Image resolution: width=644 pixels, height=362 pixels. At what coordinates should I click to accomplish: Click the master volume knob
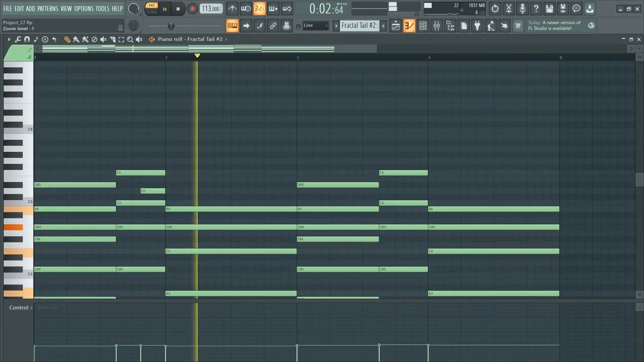click(133, 9)
